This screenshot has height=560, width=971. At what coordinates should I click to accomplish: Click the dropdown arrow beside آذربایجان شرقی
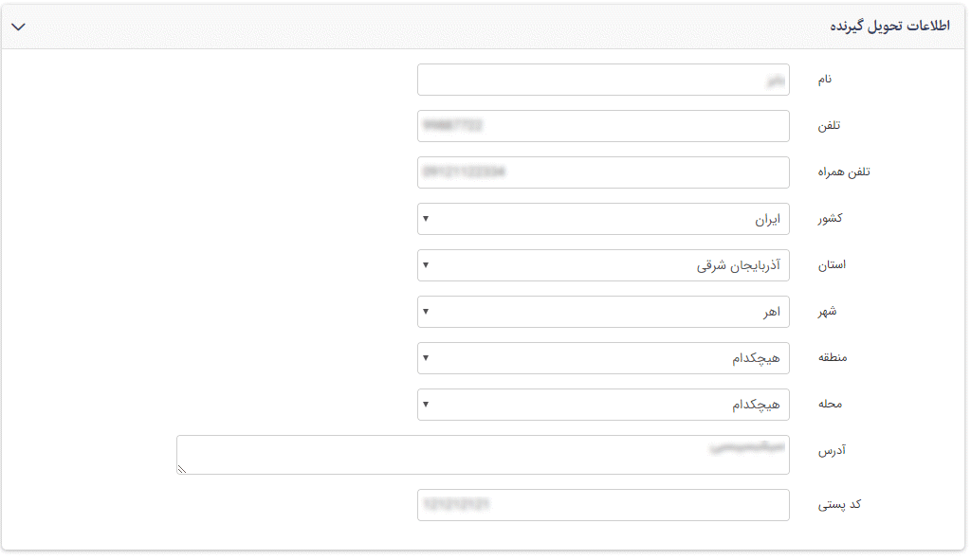(427, 265)
